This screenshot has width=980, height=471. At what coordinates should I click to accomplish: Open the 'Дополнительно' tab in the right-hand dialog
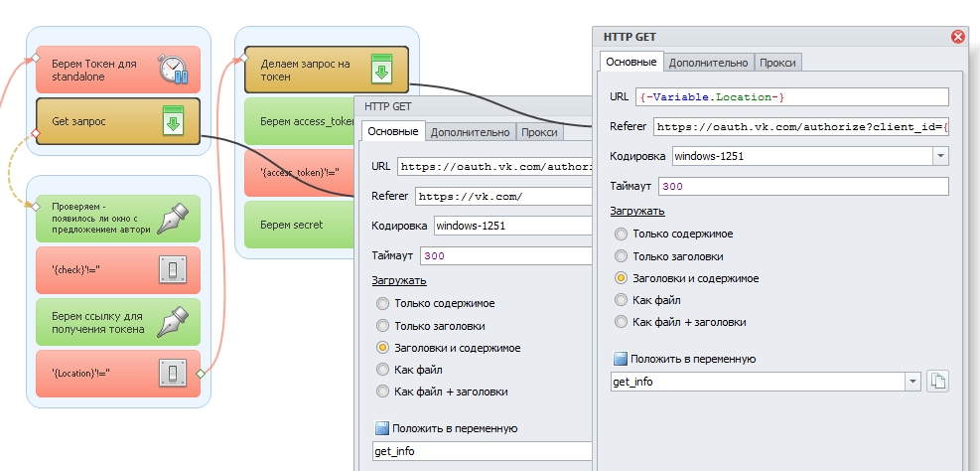click(x=708, y=63)
